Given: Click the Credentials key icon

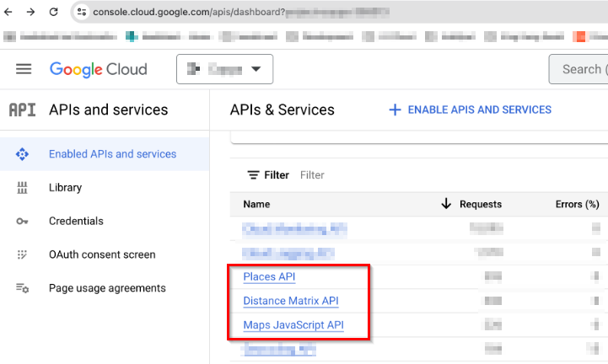Looking at the screenshot, I should (22, 221).
